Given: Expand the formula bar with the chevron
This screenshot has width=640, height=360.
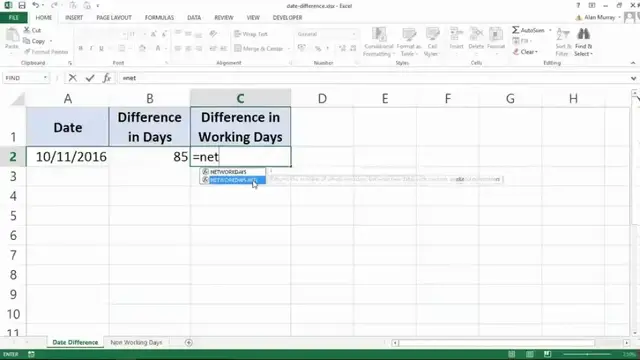Looking at the screenshot, I should (x=633, y=78).
